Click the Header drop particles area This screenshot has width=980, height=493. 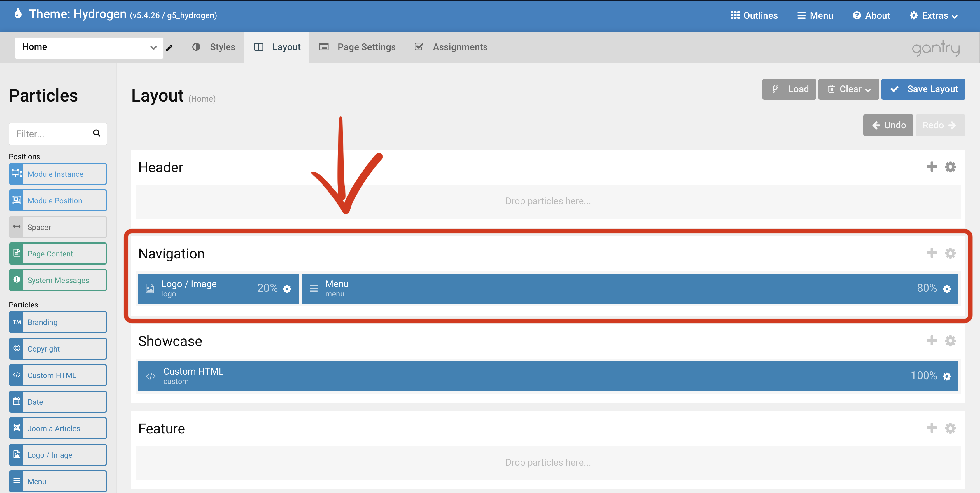coord(548,202)
